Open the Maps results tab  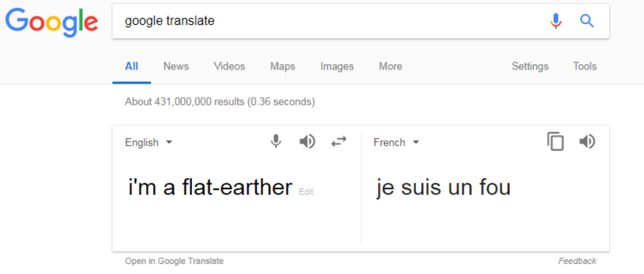(283, 66)
